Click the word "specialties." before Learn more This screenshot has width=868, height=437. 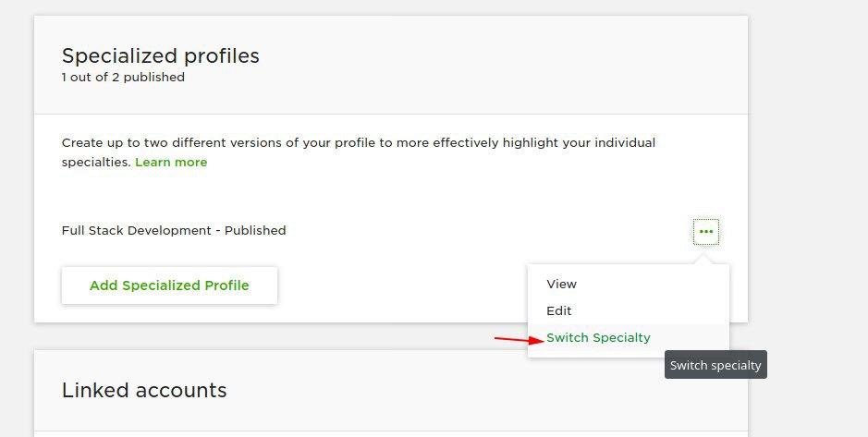coord(96,162)
